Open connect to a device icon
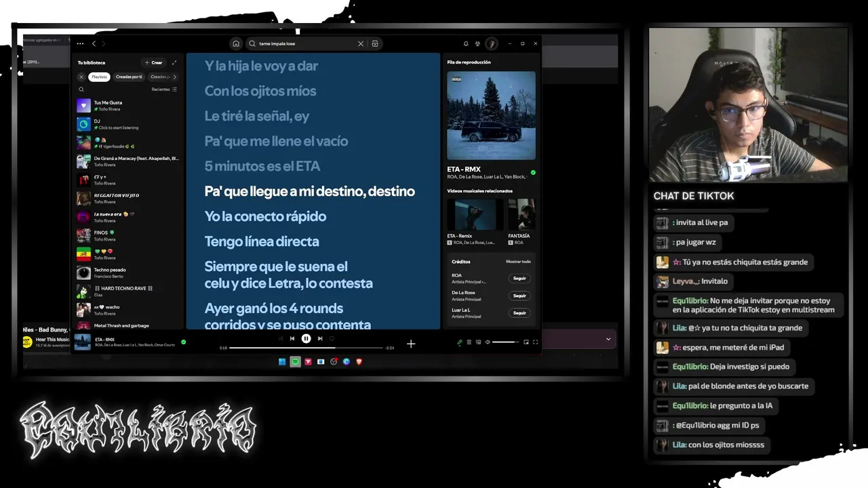Screen dimensions: 868x488 click(478, 342)
